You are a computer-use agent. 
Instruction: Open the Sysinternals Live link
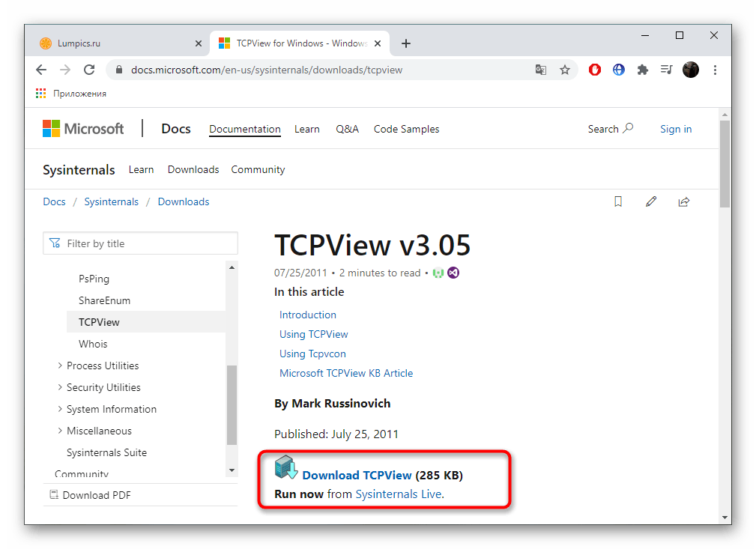point(399,494)
